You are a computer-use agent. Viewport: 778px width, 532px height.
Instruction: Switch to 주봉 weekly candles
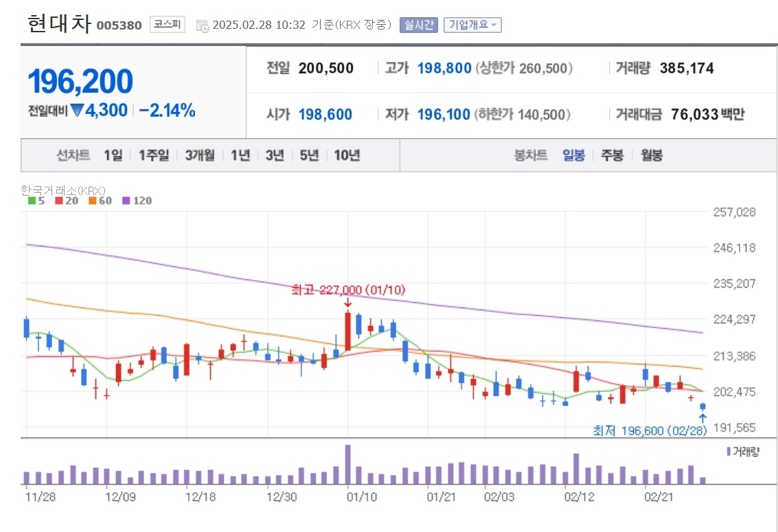click(613, 156)
